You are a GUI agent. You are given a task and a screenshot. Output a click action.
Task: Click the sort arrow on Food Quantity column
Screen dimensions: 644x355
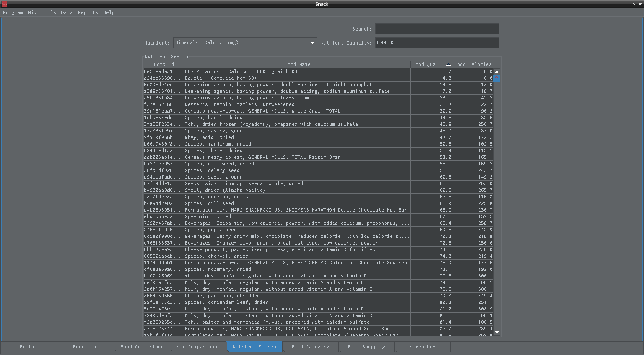[x=448, y=65]
